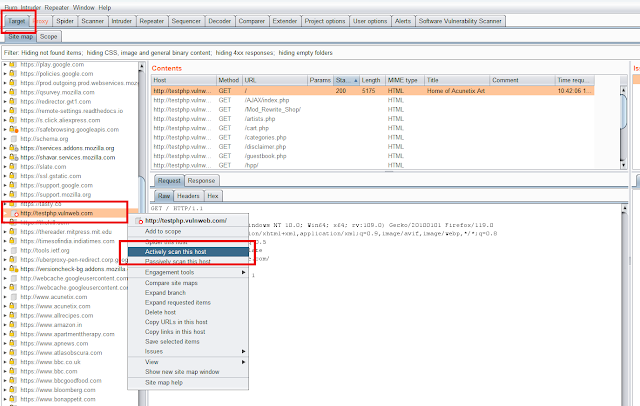Screen dimensions: 640x406
Task: Click page icon beside http://www.acunetix.com
Action: [x=13, y=297]
